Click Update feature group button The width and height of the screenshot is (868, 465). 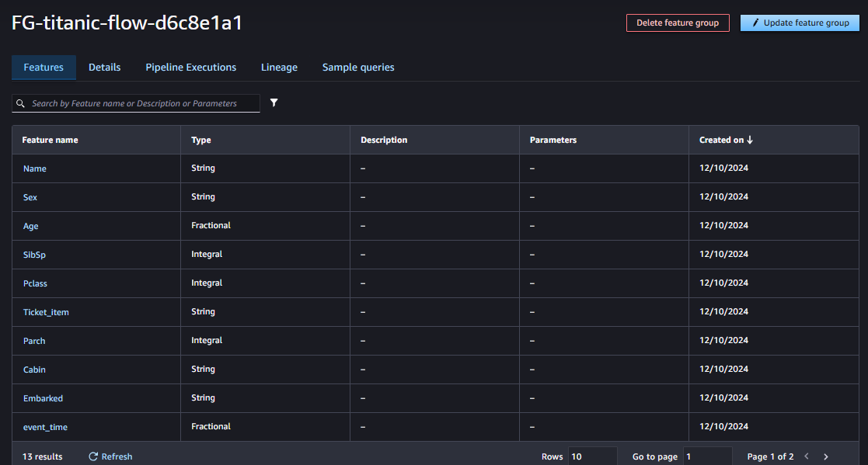[800, 23]
